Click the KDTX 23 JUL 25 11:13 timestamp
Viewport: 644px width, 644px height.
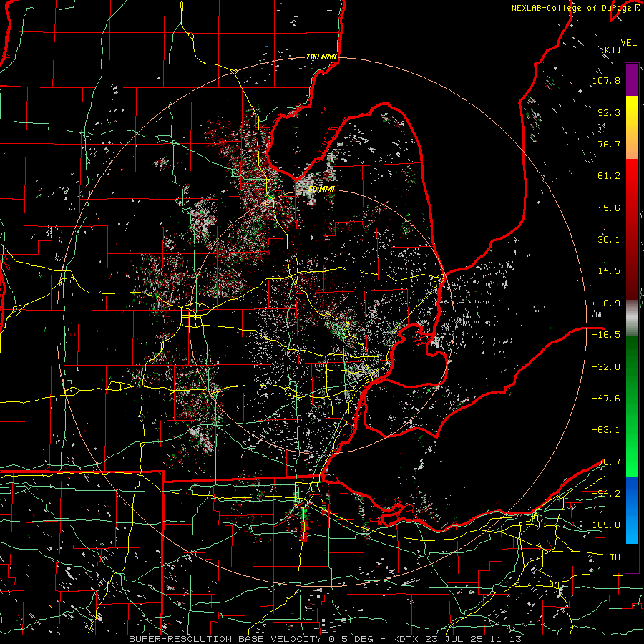click(x=457, y=639)
